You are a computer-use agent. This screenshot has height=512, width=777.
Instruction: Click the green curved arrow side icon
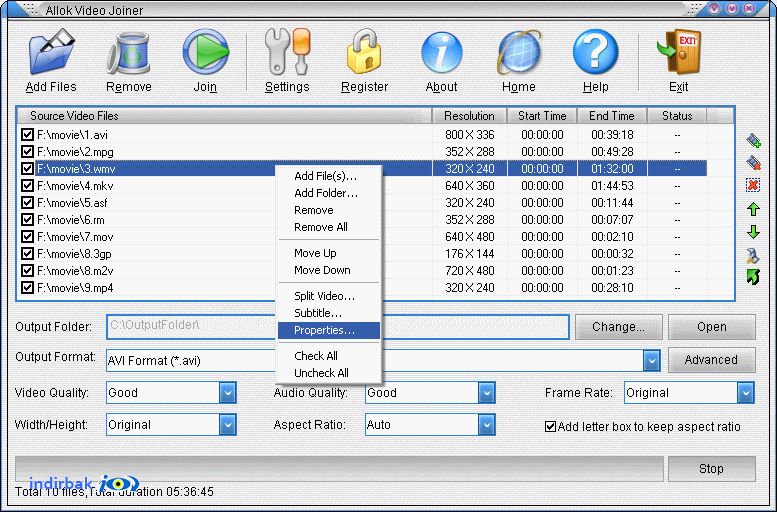753,276
